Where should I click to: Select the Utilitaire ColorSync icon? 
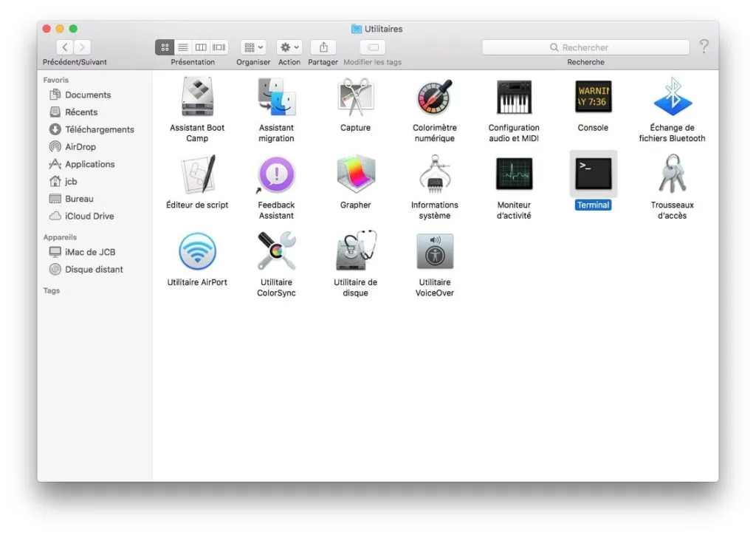coord(276,251)
